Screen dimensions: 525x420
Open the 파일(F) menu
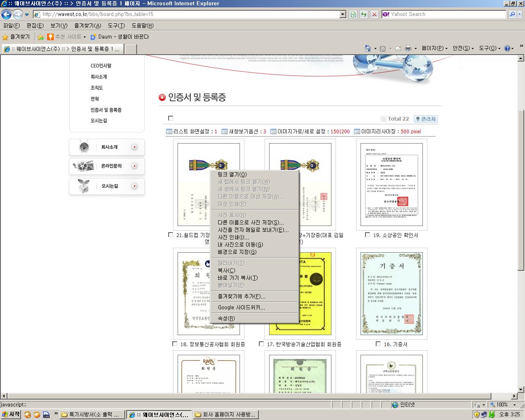pyautogui.click(x=11, y=25)
